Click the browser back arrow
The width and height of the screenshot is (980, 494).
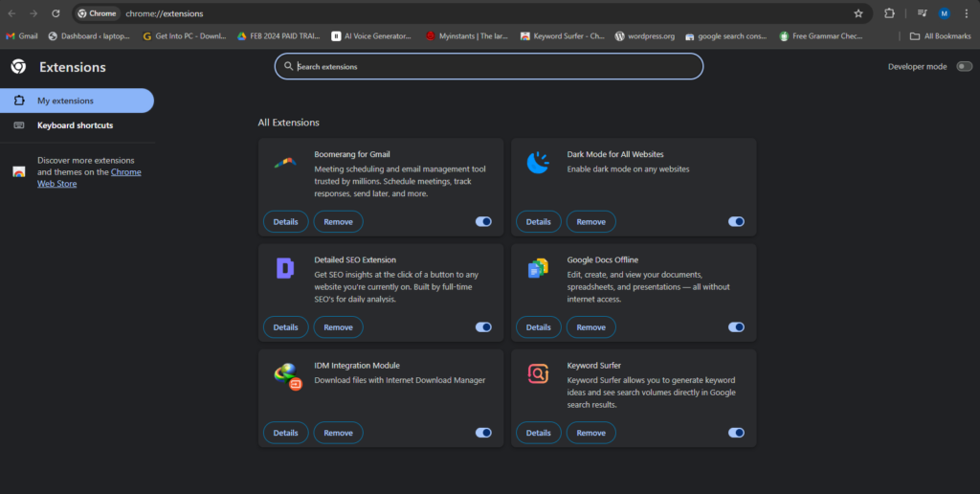[11, 13]
